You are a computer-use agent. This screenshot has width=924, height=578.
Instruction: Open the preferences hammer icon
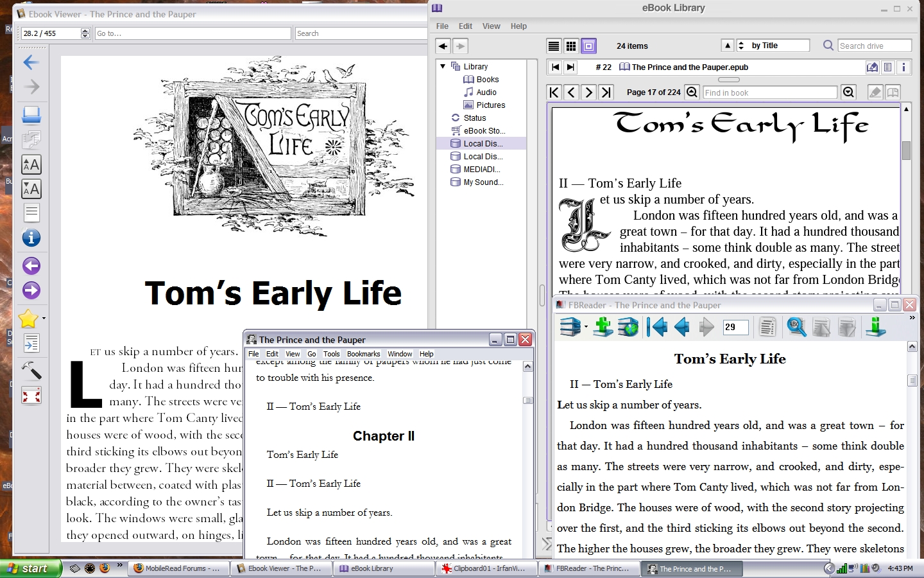pyautogui.click(x=31, y=370)
